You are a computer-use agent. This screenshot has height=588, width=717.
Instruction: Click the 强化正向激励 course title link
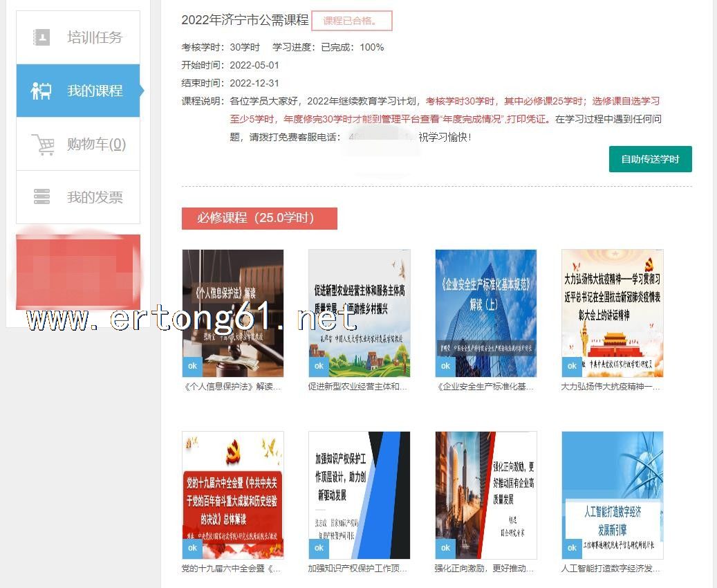[485, 569]
